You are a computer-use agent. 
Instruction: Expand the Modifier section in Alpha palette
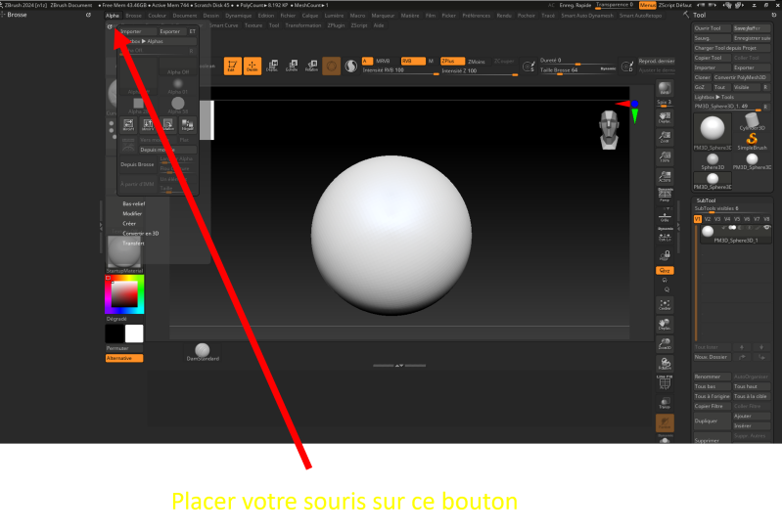tap(132, 214)
